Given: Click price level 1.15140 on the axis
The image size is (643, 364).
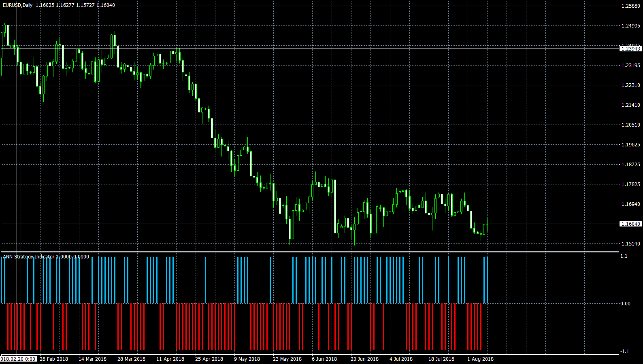Looking at the screenshot, I should point(631,244).
